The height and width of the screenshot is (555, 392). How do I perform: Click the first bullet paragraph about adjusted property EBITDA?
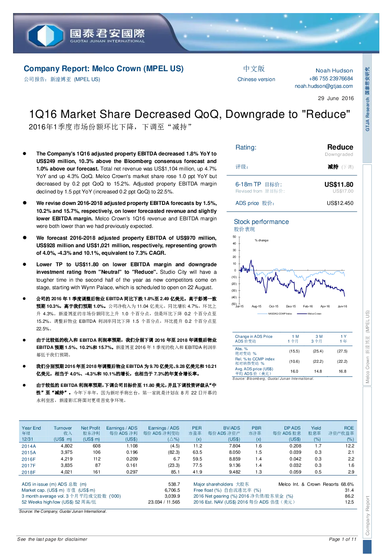(x=126, y=172)
